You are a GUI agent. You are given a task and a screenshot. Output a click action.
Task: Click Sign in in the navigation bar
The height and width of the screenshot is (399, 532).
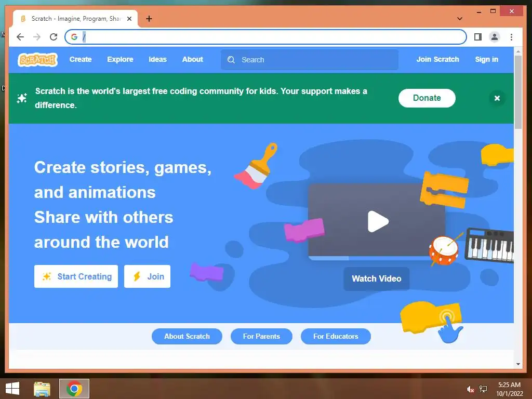pyautogui.click(x=486, y=59)
